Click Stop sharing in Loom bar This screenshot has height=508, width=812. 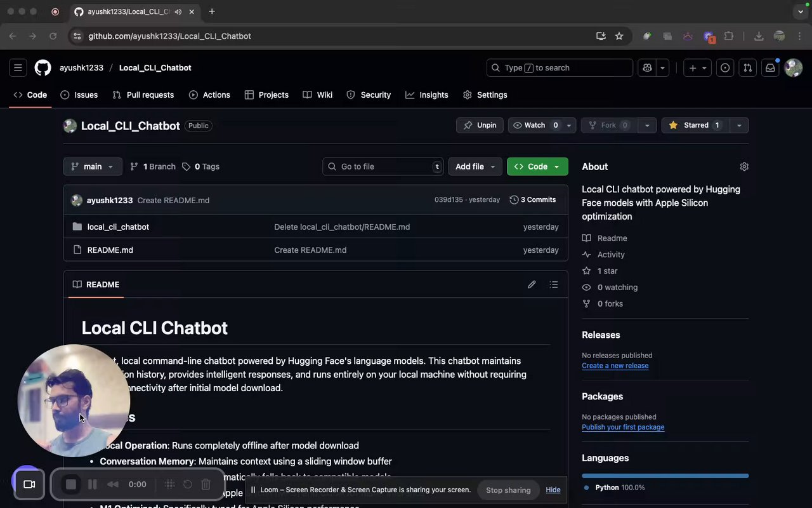click(x=508, y=490)
